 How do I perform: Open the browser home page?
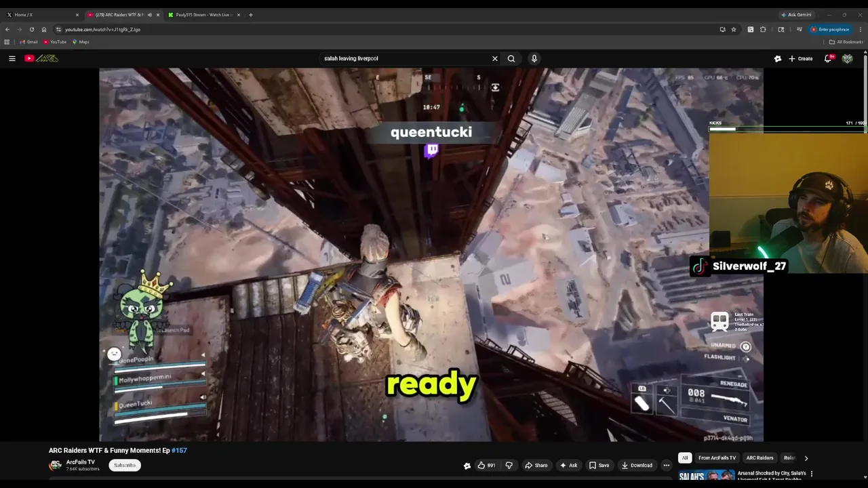pos(44,29)
